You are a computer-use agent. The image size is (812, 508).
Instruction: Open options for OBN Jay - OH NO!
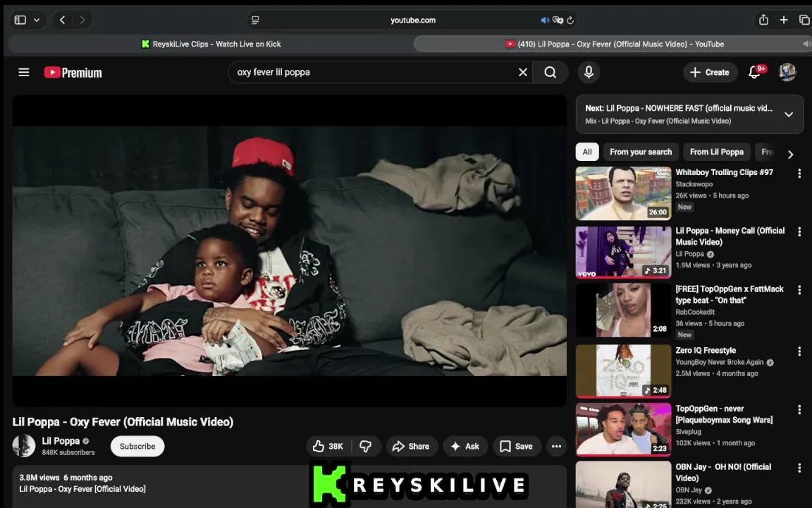tap(799, 468)
